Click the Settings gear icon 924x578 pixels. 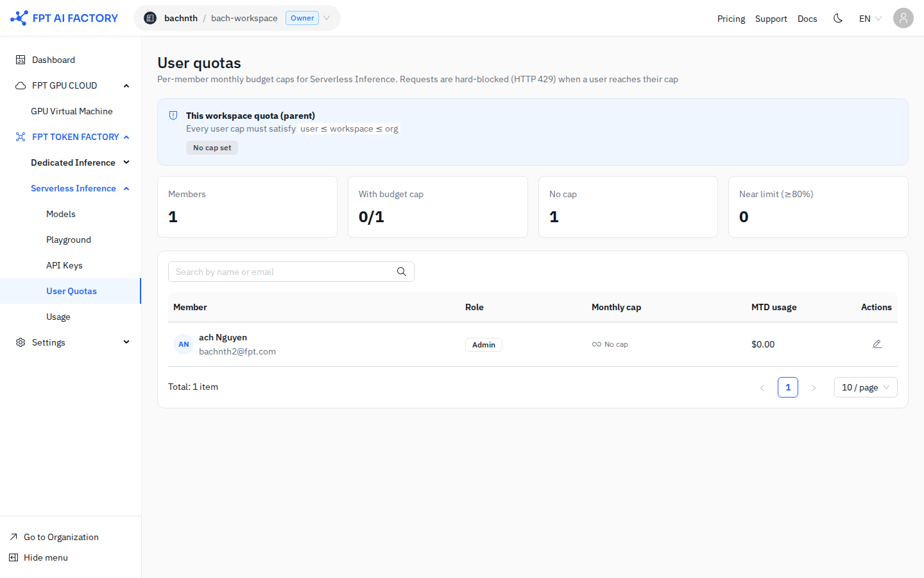(x=21, y=342)
